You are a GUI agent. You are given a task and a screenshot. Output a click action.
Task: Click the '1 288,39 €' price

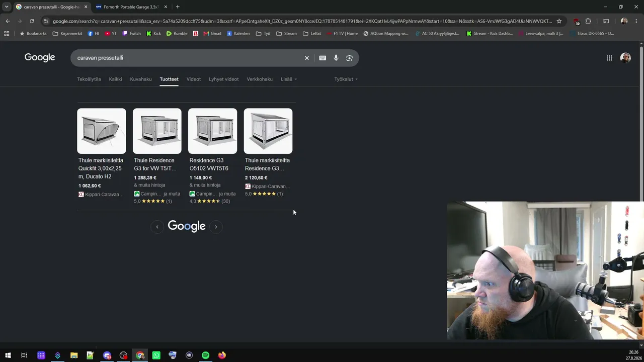click(x=145, y=177)
